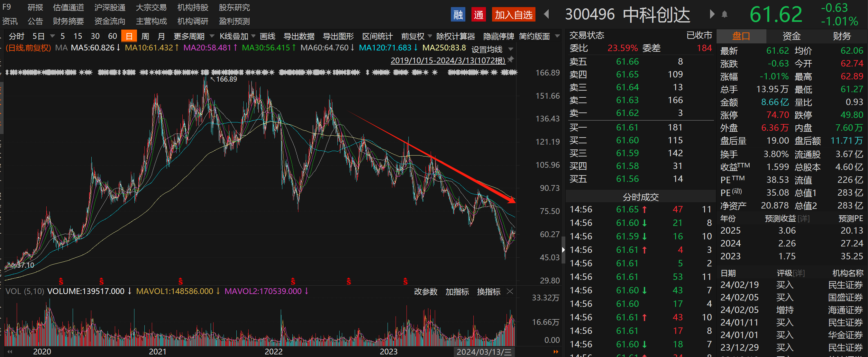Go to next stock with right arrow

(712, 14)
